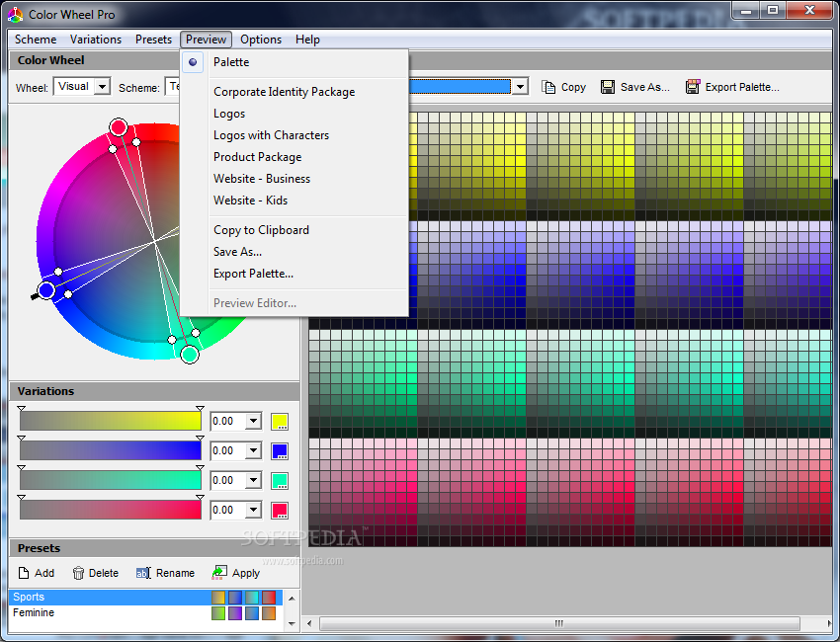Select the red handle on the color wheel

coord(119,127)
